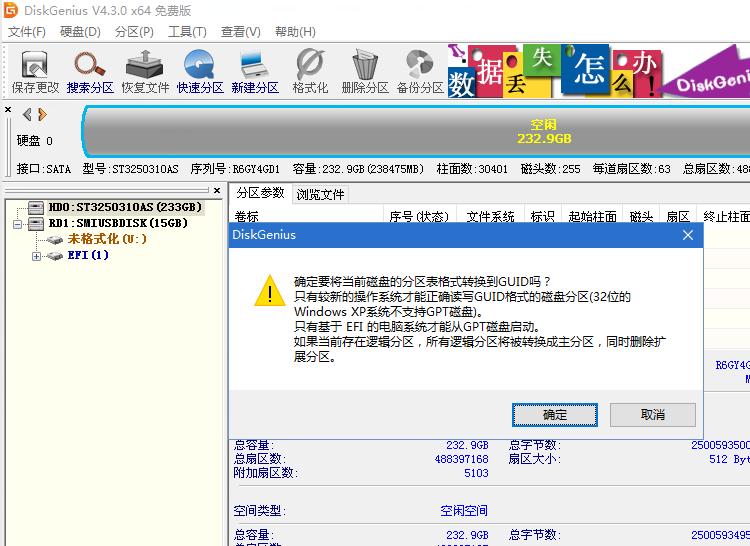Click the 空闲 232.9GB free space bar
The image size is (750, 546).
point(416,132)
